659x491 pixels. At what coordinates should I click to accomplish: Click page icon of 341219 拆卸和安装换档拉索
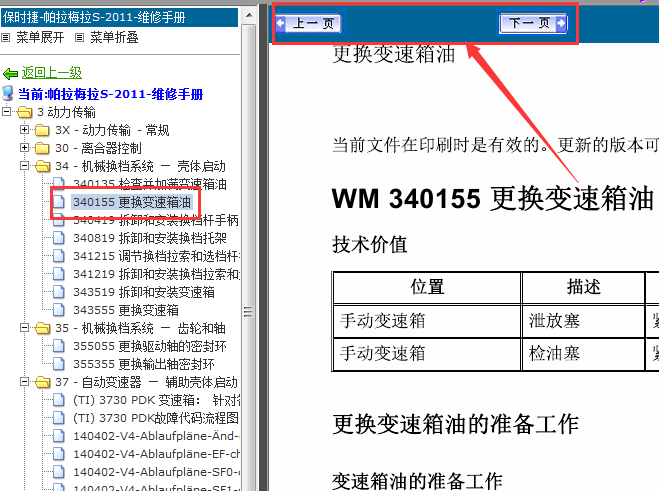[59, 274]
